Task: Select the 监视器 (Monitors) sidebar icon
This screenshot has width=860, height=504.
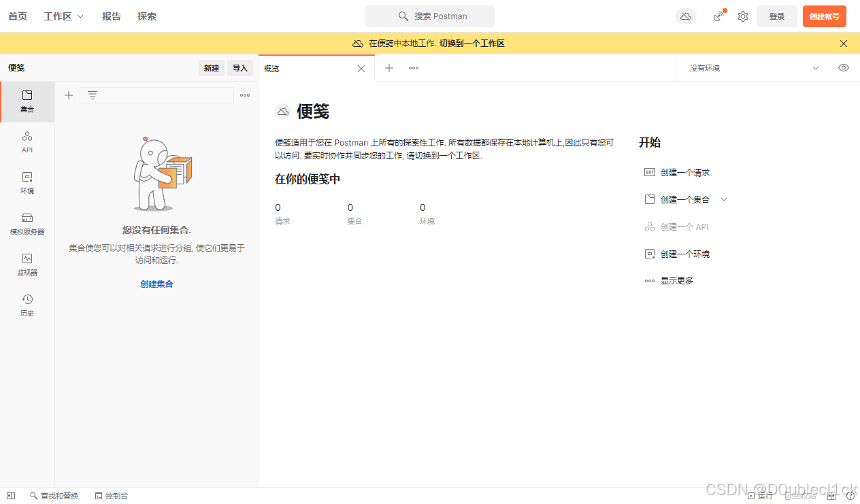Action: (x=27, y=265)
